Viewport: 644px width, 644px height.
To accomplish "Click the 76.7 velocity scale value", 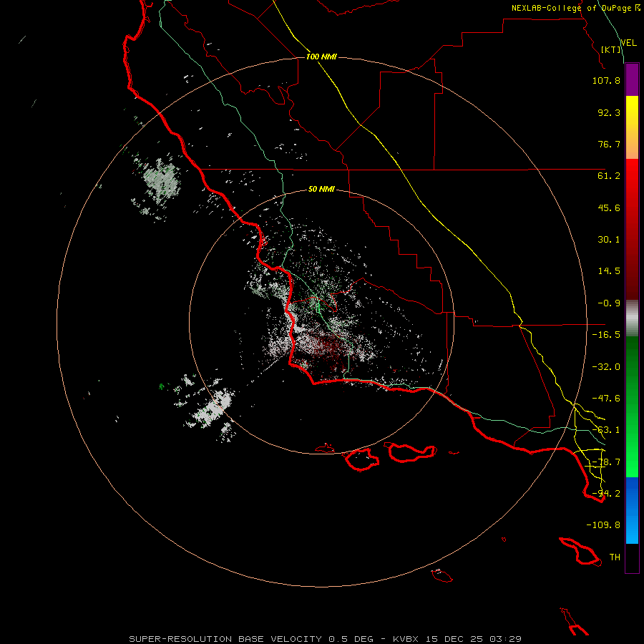I will tap(609, 144).
